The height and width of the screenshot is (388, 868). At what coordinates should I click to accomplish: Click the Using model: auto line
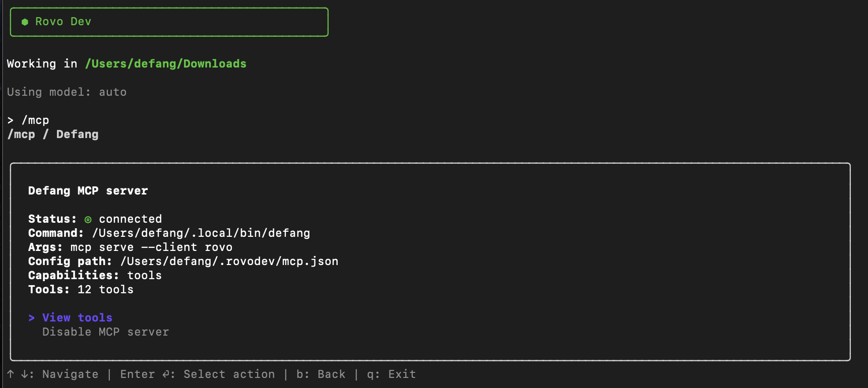[x=67, y=92]
